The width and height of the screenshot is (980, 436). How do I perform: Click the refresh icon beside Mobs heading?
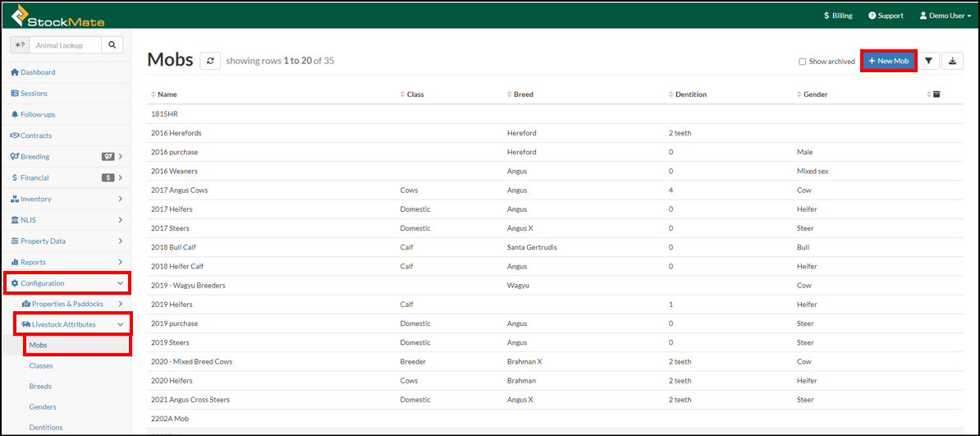210,61
